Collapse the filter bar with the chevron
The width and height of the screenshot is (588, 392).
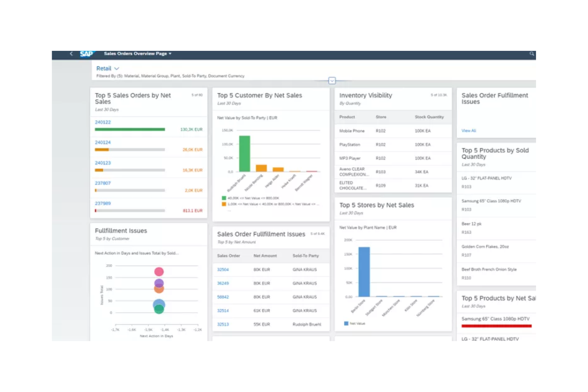[x=332, y=81]
